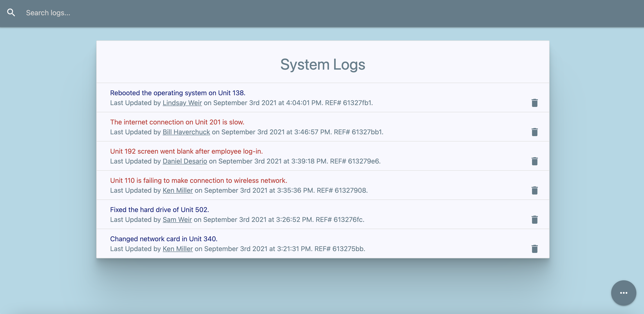Click the search magnifier icon
Image resolution: width=644 pixels, height=314 pixels.
(11, 13)
